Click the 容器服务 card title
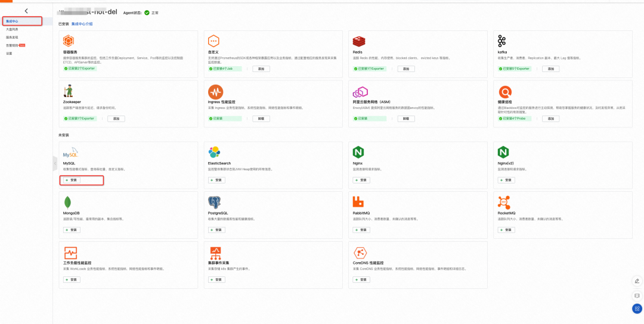This screenshot has width=644, height=324. [70, 52]
